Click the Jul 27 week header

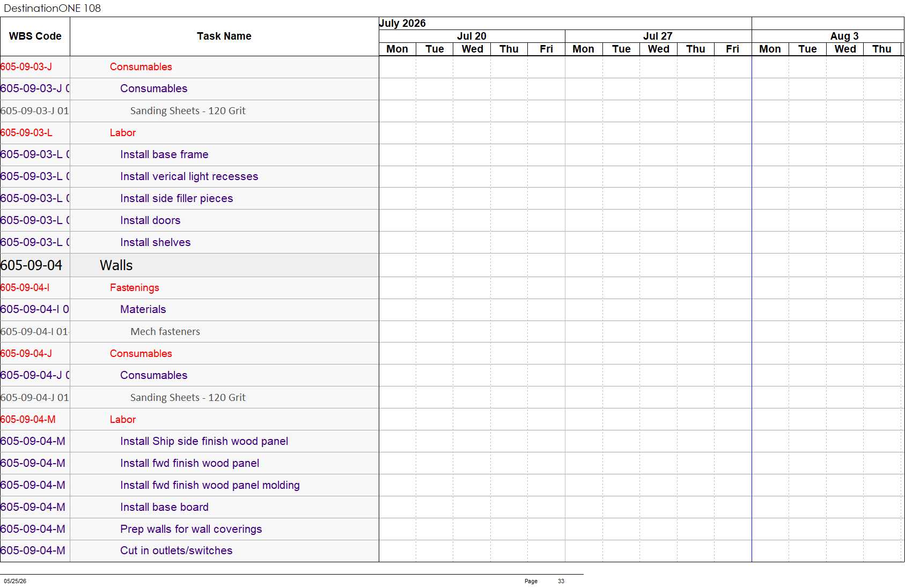[x=658, y=36]
